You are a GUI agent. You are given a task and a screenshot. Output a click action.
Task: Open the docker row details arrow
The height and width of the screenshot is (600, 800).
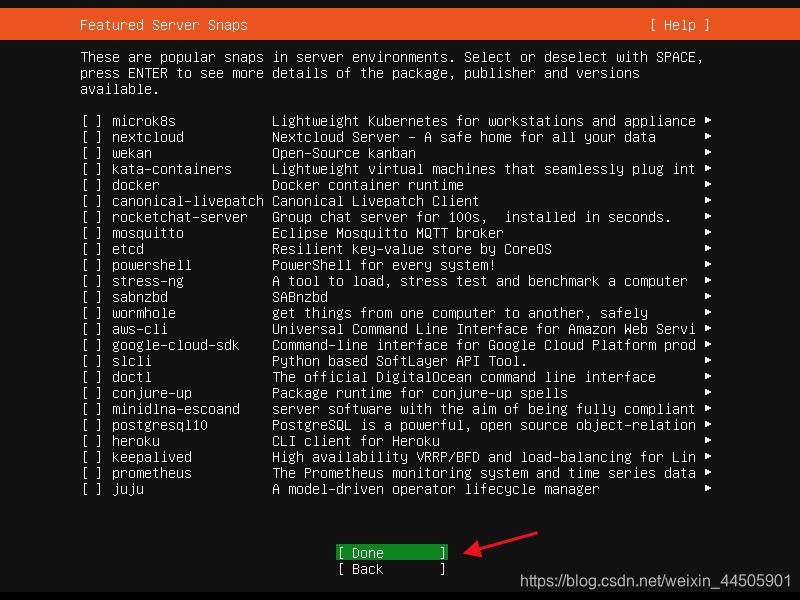pos(708,184)
